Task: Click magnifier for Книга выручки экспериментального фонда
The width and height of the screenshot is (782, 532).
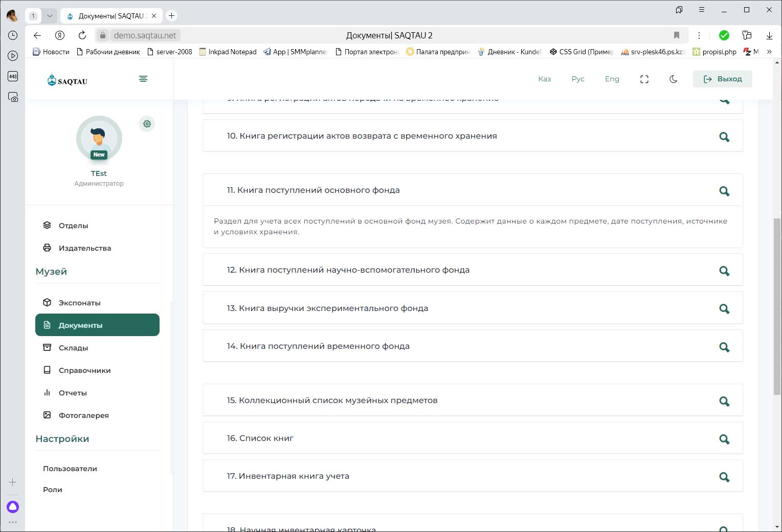Action: 724,308
